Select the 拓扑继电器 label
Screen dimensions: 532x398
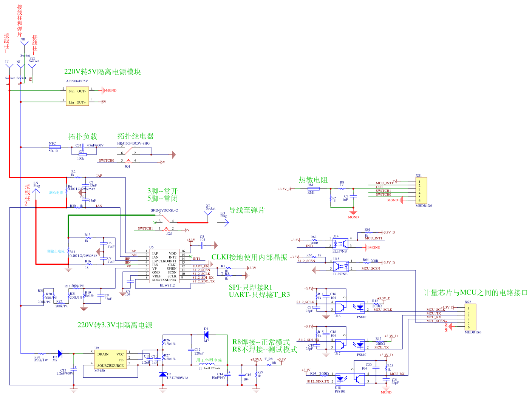coord(135,136)
